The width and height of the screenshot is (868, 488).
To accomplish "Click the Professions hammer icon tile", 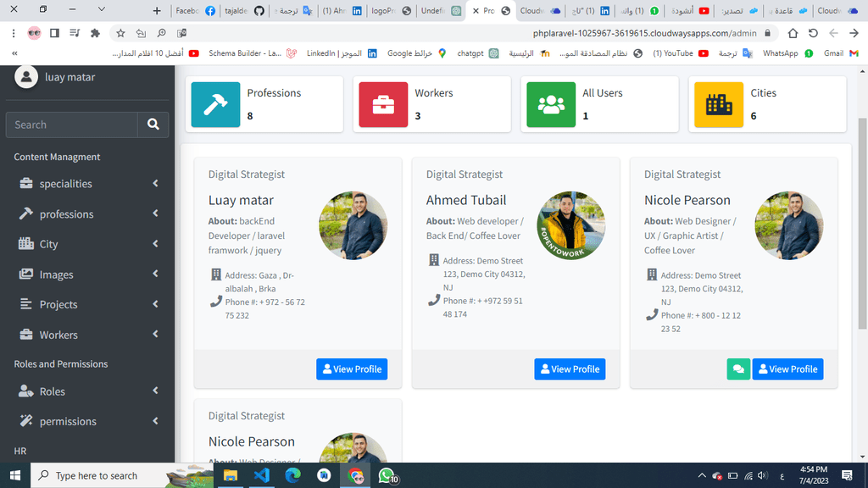I will (x=215, y=104).
